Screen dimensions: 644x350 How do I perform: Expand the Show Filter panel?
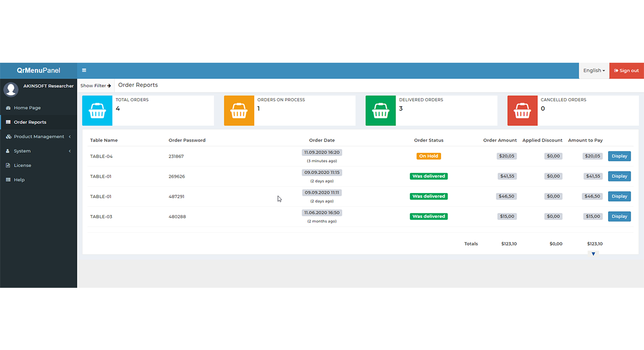[x=96, y=86]
